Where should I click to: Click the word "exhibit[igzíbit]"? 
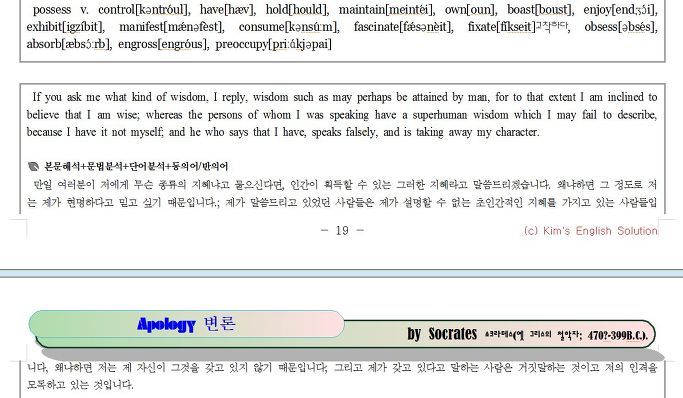[66, 27]
